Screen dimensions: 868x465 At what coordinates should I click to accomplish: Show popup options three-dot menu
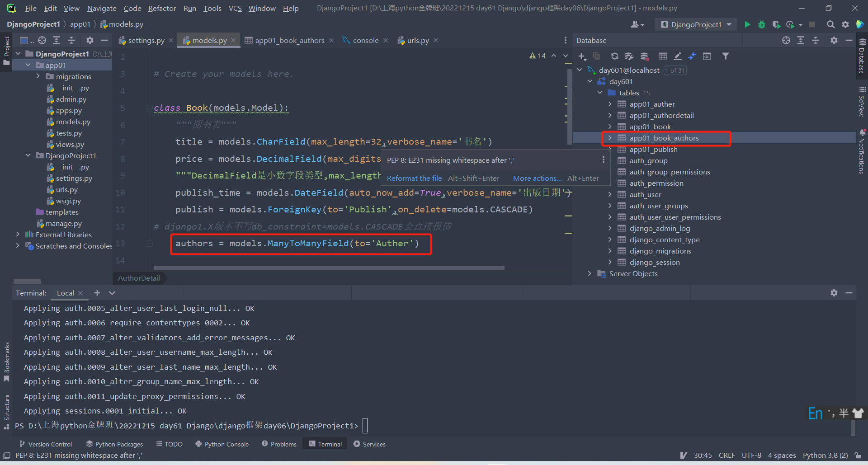(x=603, y=160)
